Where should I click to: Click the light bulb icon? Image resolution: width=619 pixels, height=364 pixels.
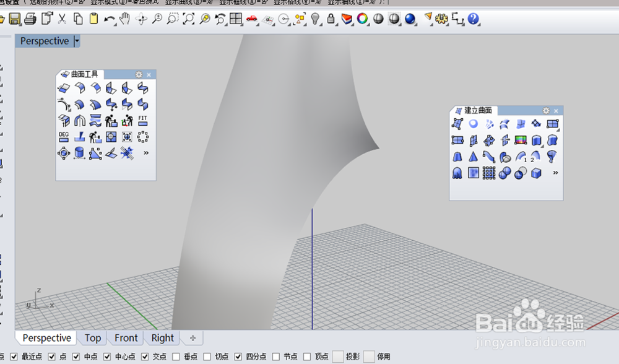coord(315,19)
